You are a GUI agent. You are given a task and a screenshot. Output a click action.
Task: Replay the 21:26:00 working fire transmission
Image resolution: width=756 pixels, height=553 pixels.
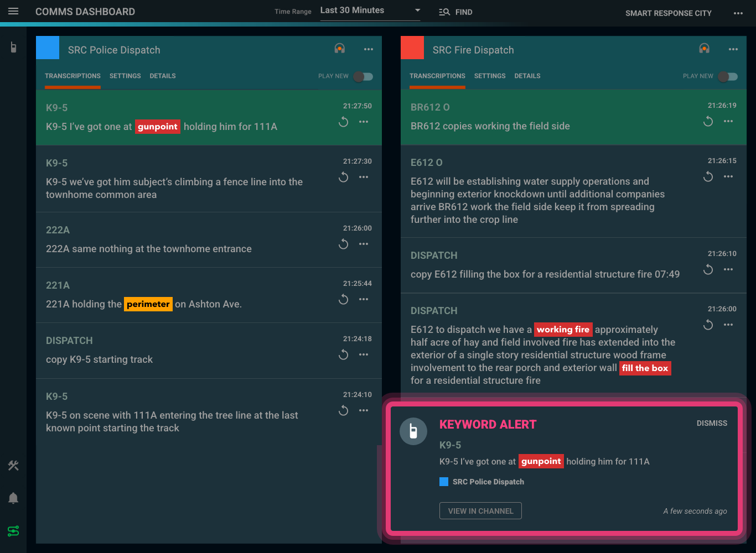coord(708,325)
